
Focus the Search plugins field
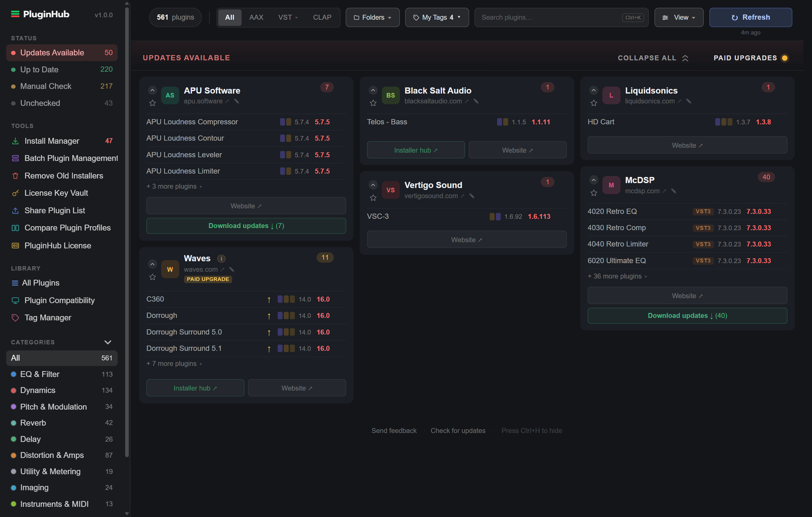tap(561, 17)
